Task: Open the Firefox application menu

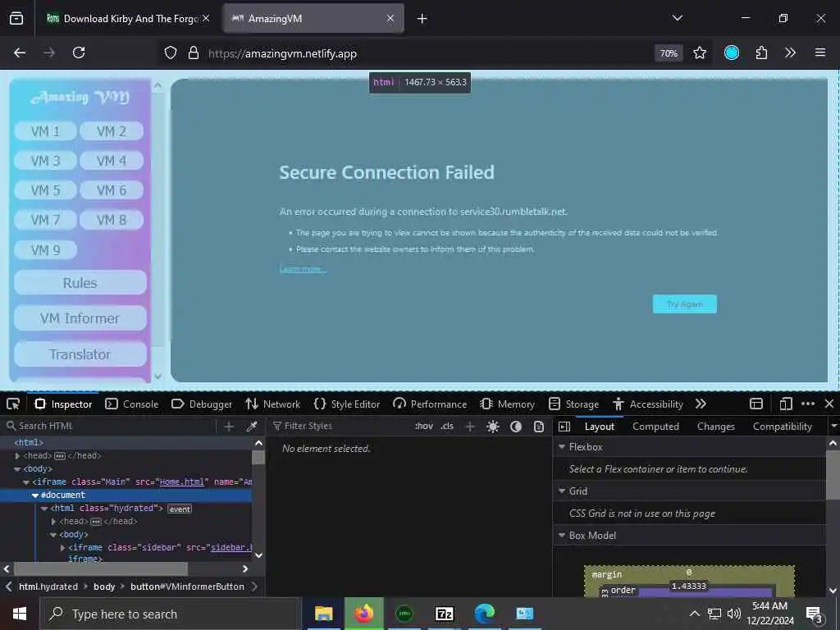Action: pos(820,53)
